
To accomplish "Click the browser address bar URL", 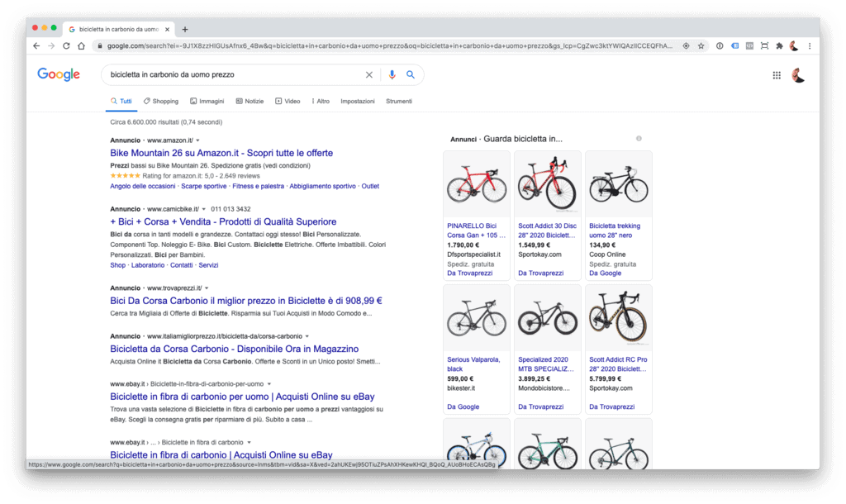I will click(390, 46).
